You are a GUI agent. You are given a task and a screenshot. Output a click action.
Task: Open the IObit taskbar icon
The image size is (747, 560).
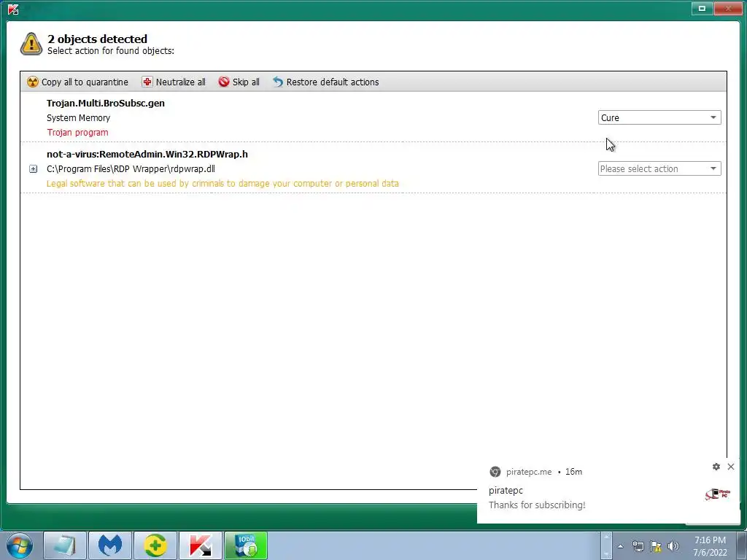246,545
